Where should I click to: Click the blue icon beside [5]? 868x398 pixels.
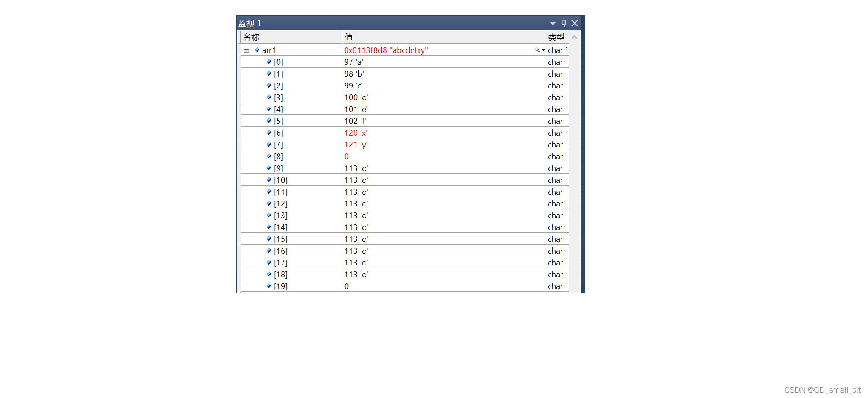click(269, 121)
